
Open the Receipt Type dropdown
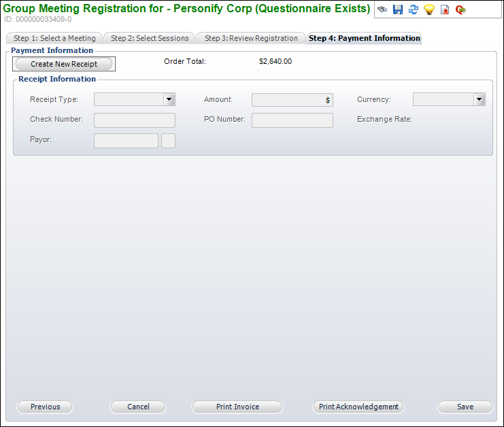pos(169,99)
